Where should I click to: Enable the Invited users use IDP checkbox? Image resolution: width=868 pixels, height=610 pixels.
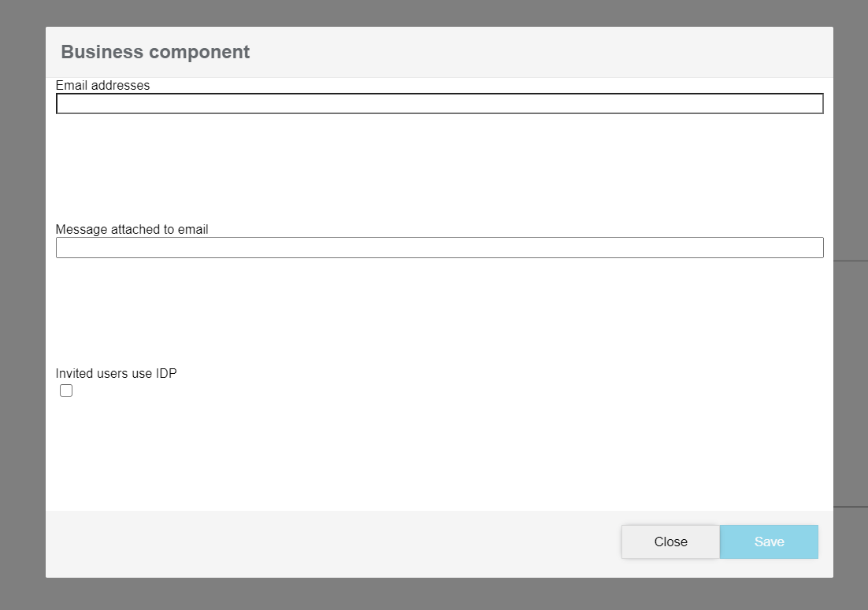(x=66, y=390)
